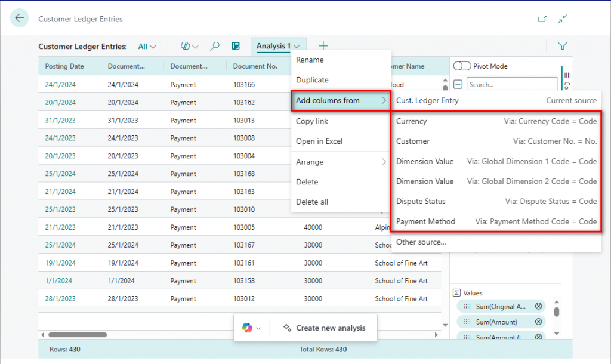
Task: Choose Payment Method as column source
Action: coord(425,221)
